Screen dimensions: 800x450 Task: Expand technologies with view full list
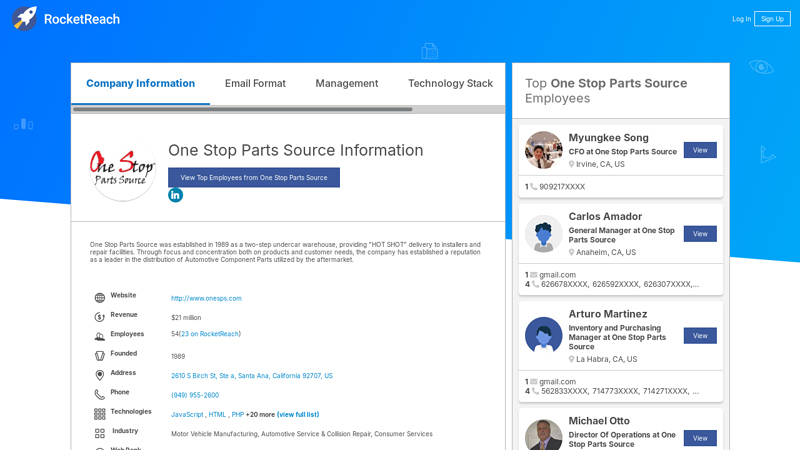pos(298,414)
